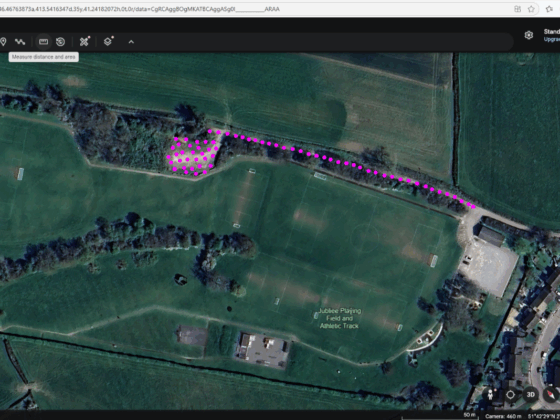This screenshot has height=420, width=560.
Task: Toggle the 3D view button
Action: click(530, 395)
